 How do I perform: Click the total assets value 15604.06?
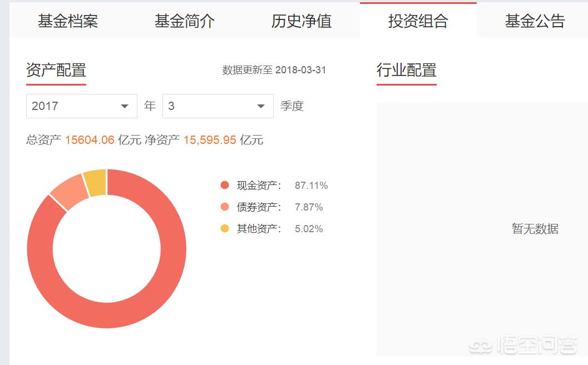tap(90, 140)
